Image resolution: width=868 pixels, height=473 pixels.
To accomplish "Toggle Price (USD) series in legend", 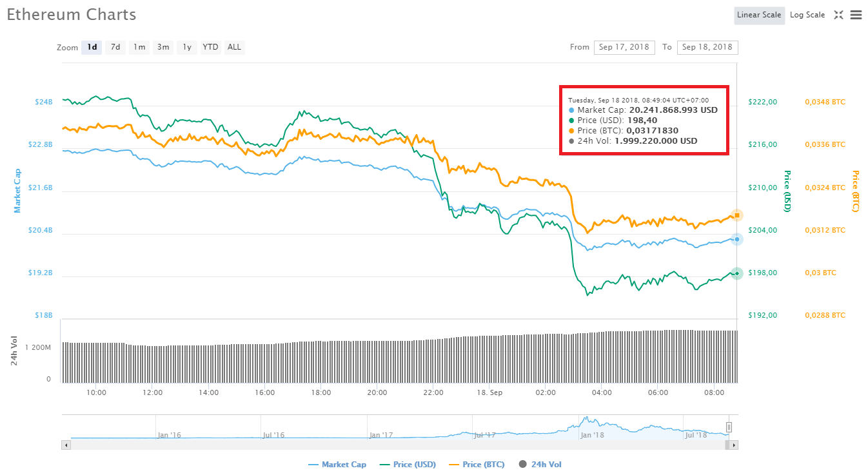I will pos(408,464).
